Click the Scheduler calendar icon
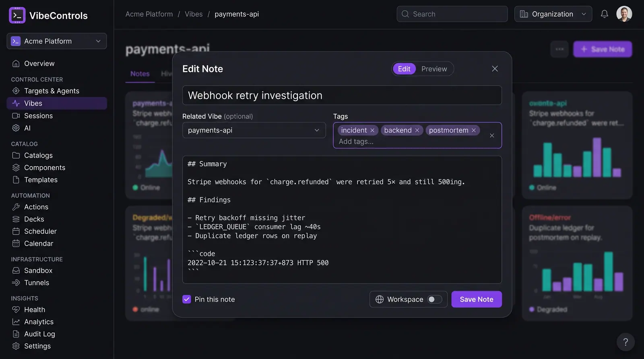 point(16,231)
